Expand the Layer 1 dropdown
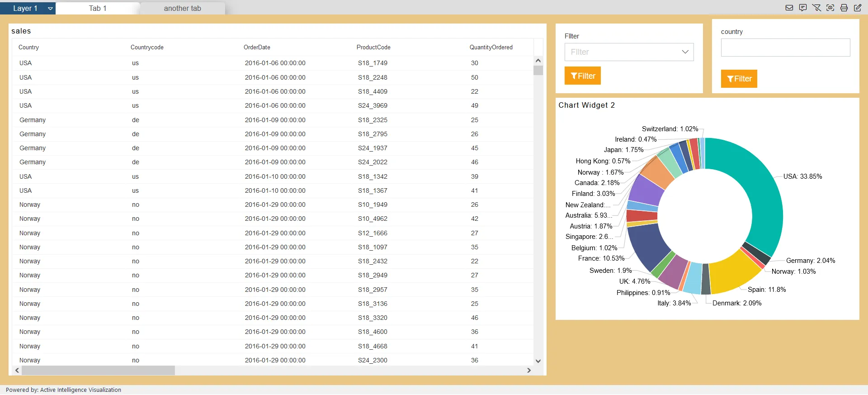868x395 pixels. pyautogui.click(x=50, y=8)
